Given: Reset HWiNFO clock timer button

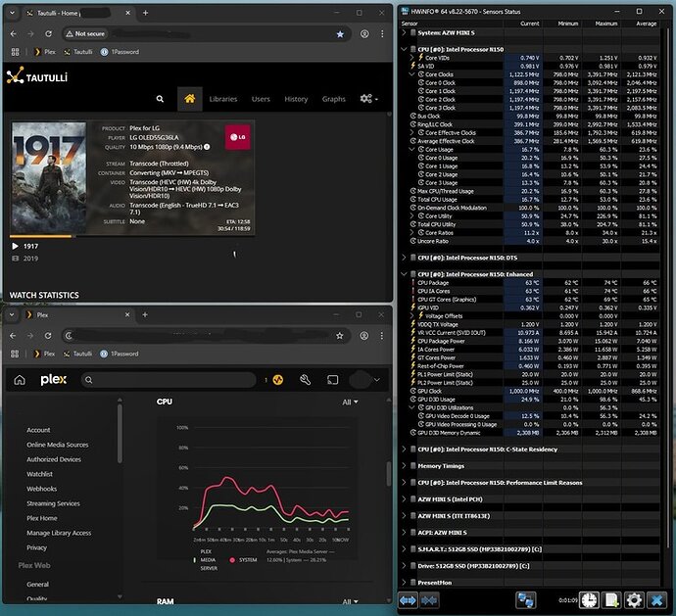Looking at the screenshot, I should (x=589, y=600).
